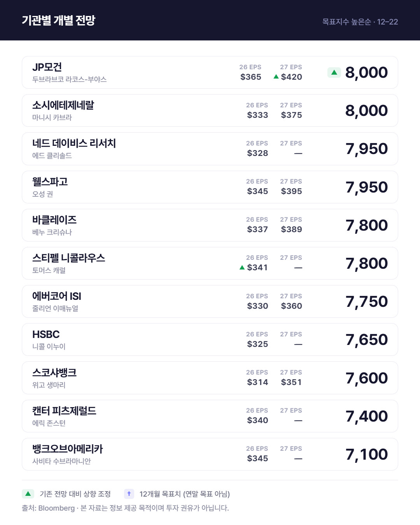Open the HSBC forecast row
The height and width of the screenshot is (525, 420).
tap(210, 339)
